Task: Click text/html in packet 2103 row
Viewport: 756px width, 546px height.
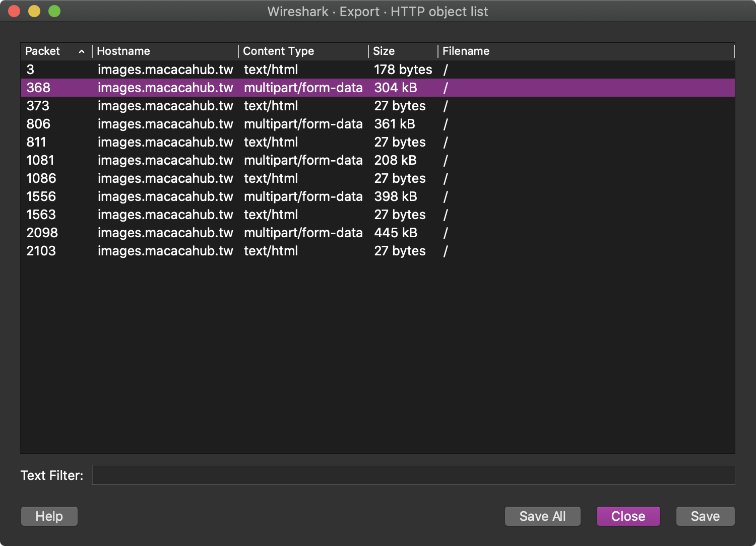Action: pos(271,251)
